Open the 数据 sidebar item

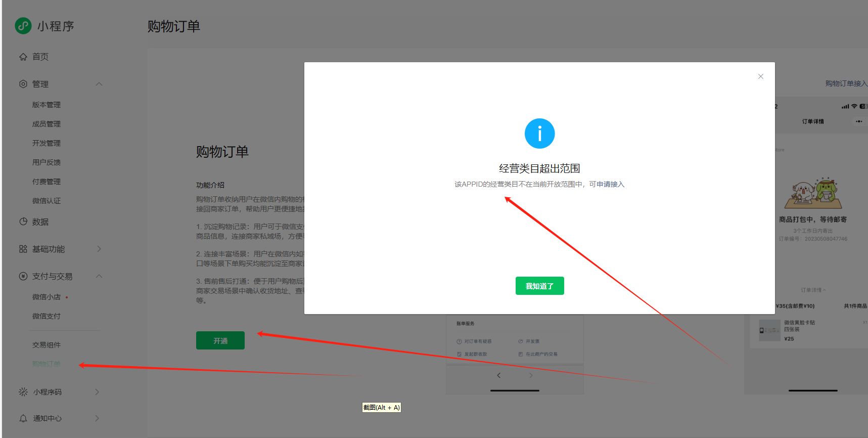coord(40,222)
